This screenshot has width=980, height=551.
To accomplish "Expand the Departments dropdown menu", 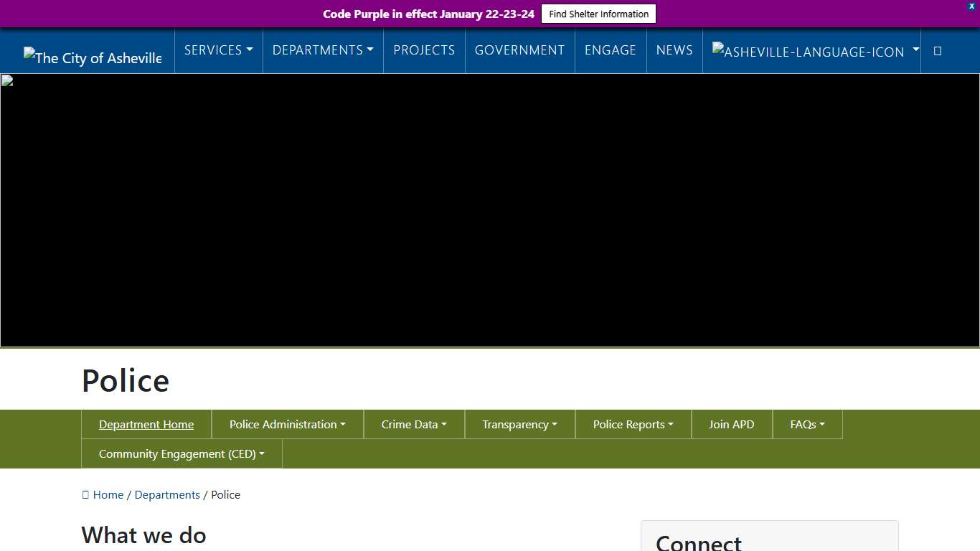I will click(323, 50).
